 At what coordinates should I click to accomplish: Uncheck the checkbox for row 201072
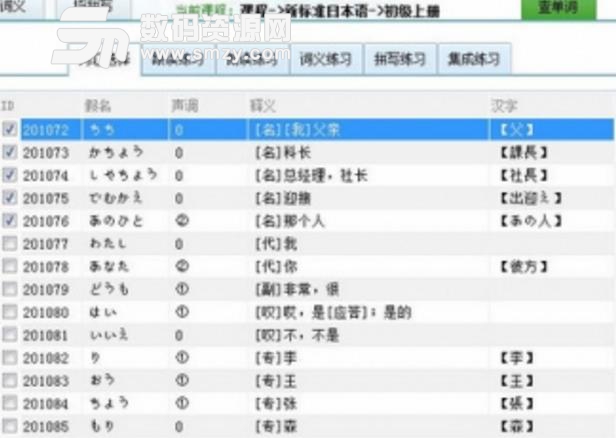click(9, 129)
